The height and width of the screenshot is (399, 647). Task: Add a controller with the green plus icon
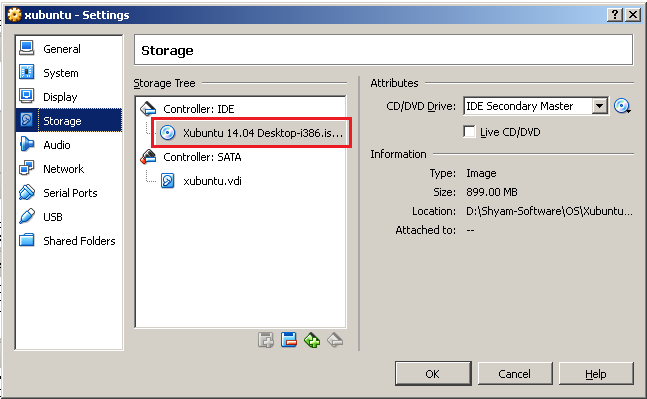pos(312,340)
